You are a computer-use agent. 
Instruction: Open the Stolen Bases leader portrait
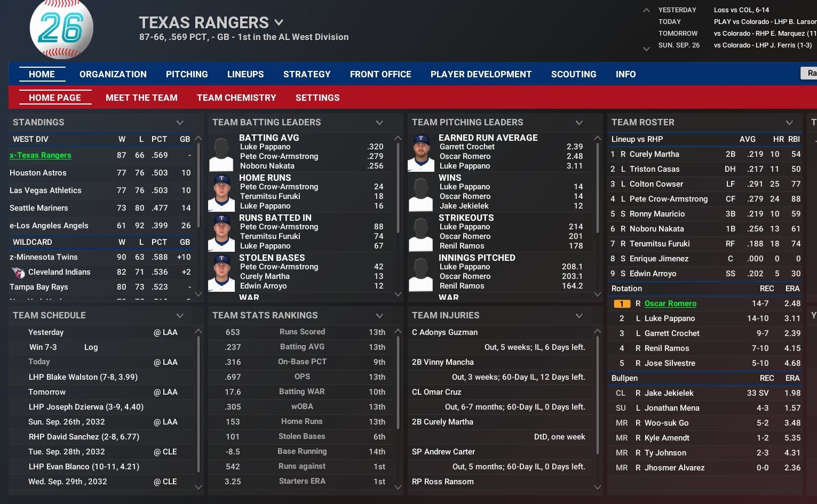click(221, 273)
